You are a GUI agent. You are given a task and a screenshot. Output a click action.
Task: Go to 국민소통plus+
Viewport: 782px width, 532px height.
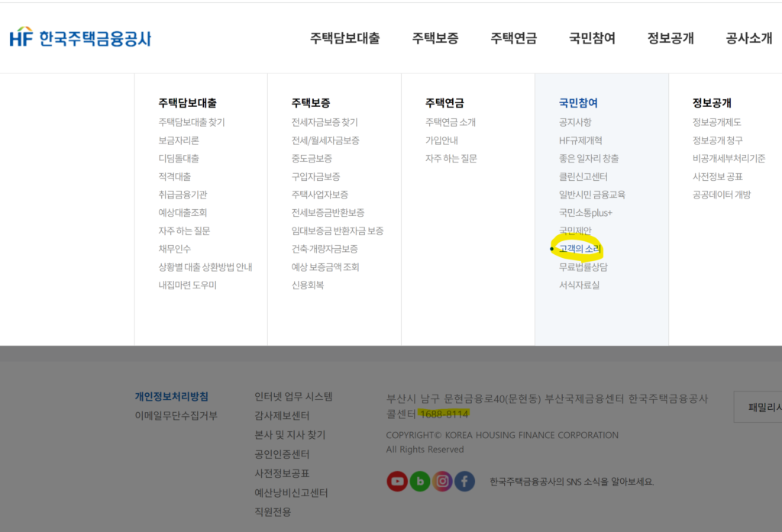point(586,212)
